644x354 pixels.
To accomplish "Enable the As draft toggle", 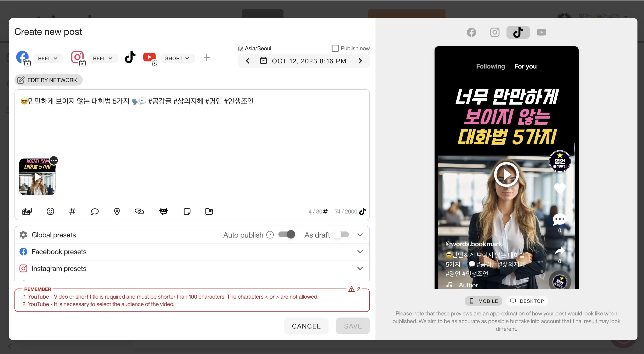I will (341, 235).
